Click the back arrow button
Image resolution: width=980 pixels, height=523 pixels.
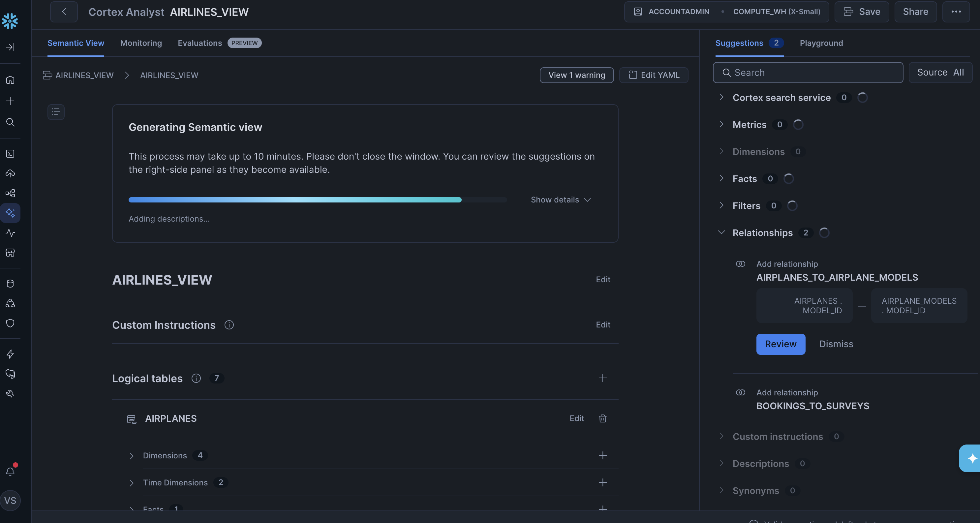(x=64, y=12)
